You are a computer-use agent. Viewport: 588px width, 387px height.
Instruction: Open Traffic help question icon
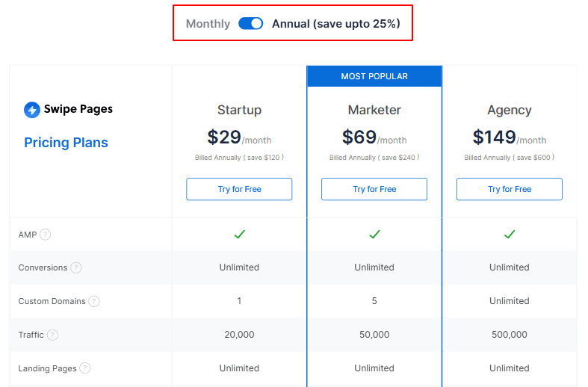coord(52,335)
